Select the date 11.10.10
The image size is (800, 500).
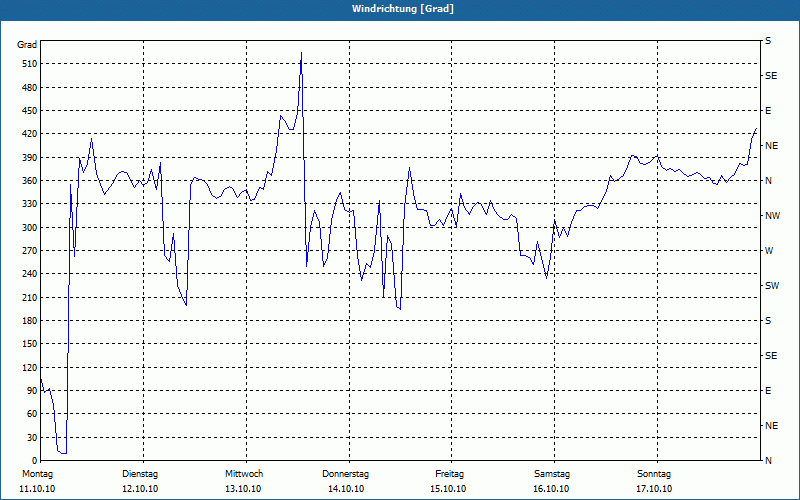tap(37, 489)
